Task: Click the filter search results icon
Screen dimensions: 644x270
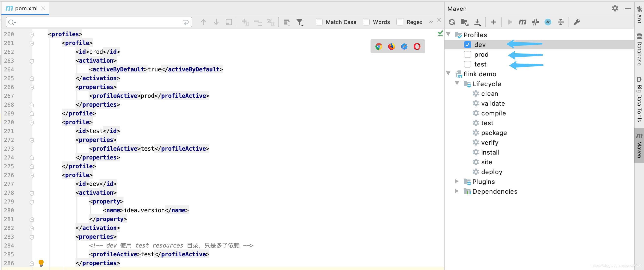Action: pos(300,22)
